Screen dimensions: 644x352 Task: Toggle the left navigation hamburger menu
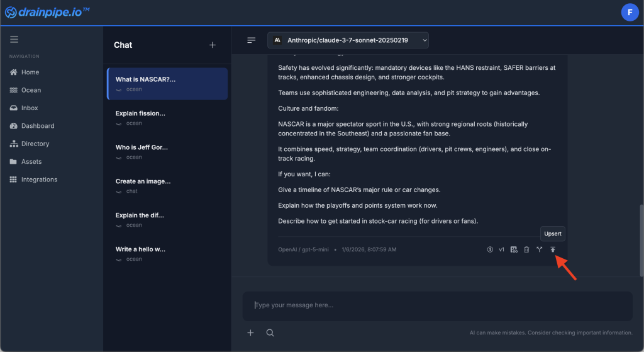[x=14, y=39]
